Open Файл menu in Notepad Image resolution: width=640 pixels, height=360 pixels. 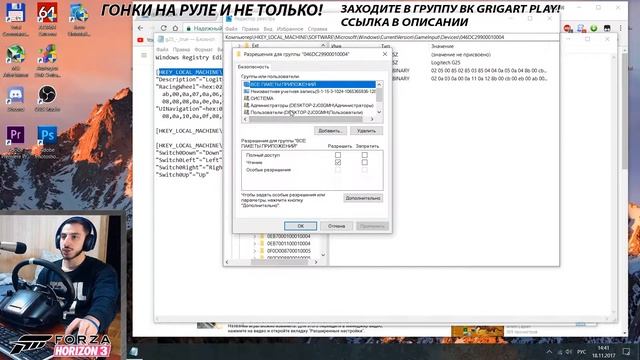tap(162, 50)
